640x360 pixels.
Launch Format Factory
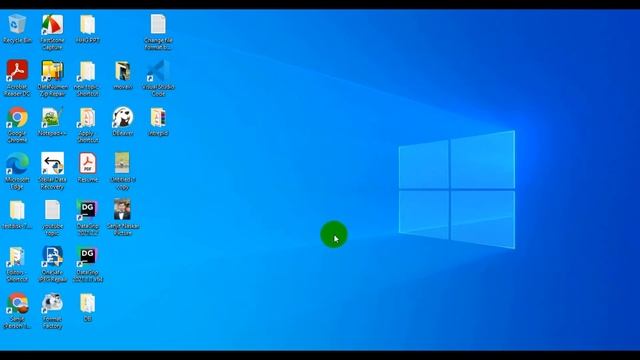(x=52, y=311)
